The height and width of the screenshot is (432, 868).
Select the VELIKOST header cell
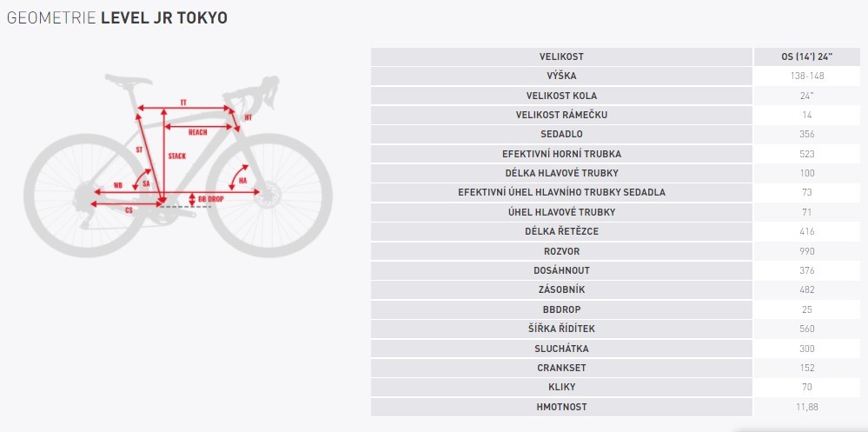tap(561, 56)
